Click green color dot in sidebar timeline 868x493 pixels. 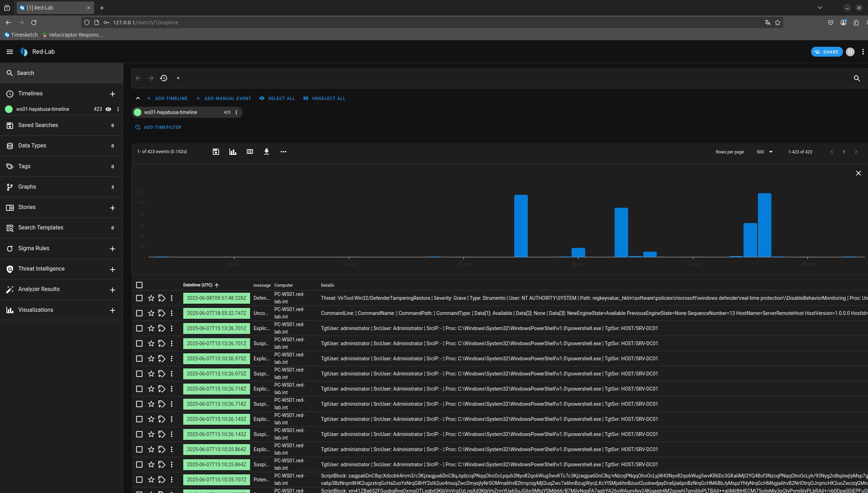9,109
